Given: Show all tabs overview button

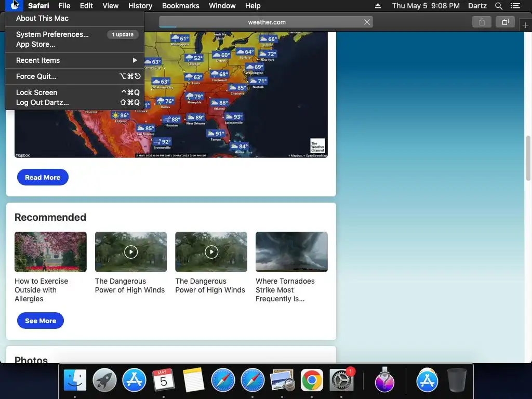Looking at the screenshot, I should (x=505, y=22).
